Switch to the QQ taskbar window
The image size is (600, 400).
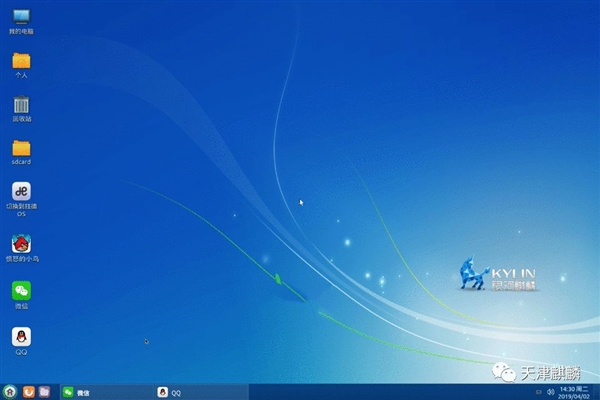(x=202, y=392)
